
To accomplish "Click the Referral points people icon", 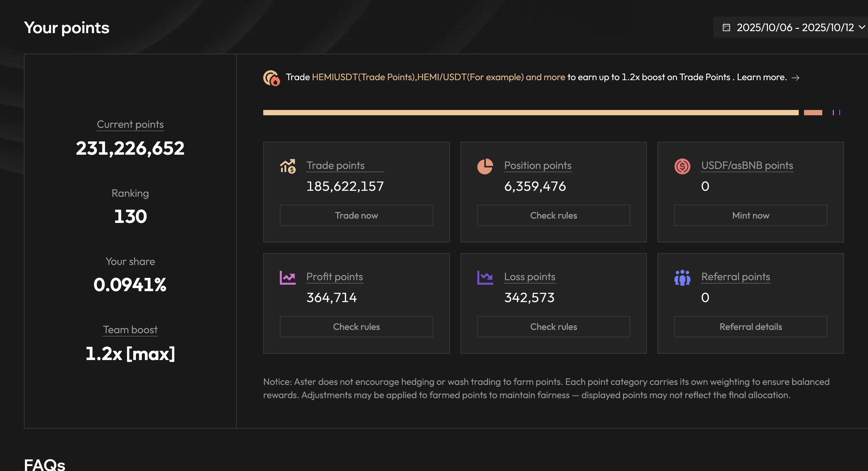I will (x=682, y=278).
